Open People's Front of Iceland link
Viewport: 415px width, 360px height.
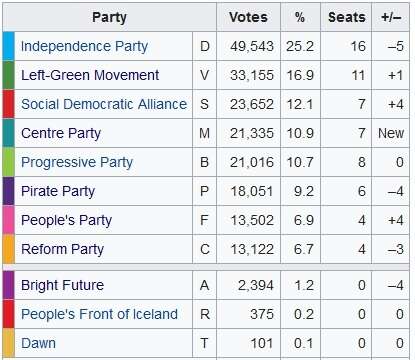pyautogui.click(x=99, y=314)
